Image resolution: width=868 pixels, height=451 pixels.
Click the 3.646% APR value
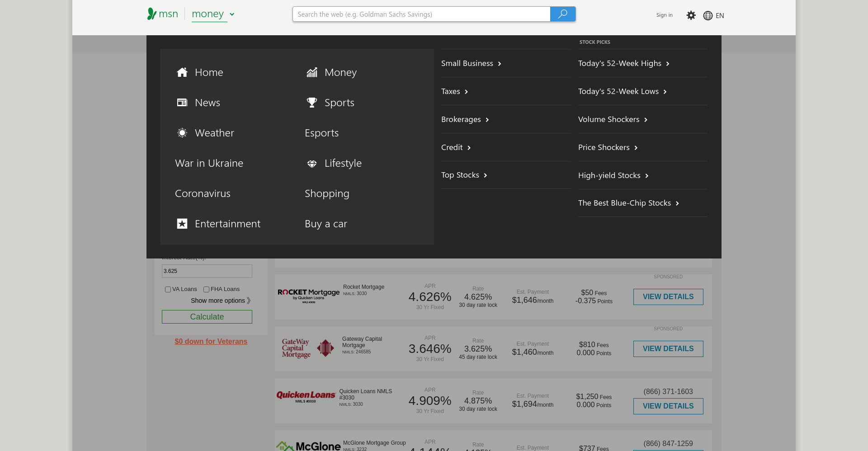(x=430, y=349)
